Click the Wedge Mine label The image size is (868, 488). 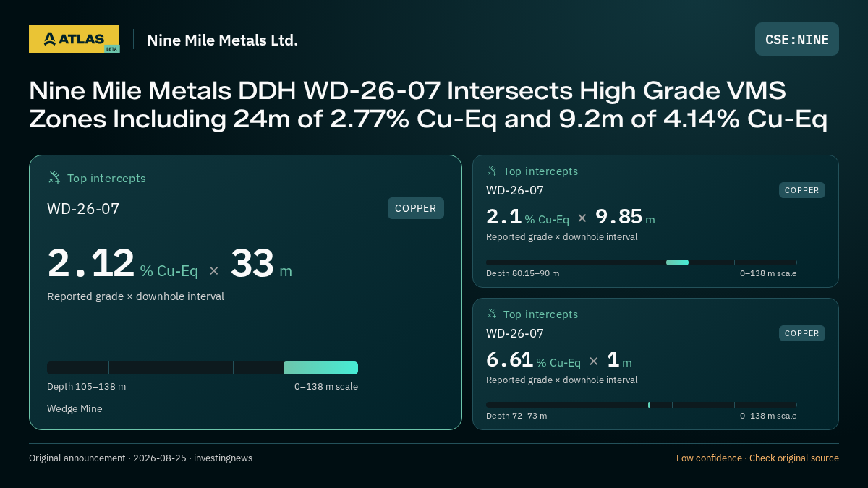pos(75,408)
